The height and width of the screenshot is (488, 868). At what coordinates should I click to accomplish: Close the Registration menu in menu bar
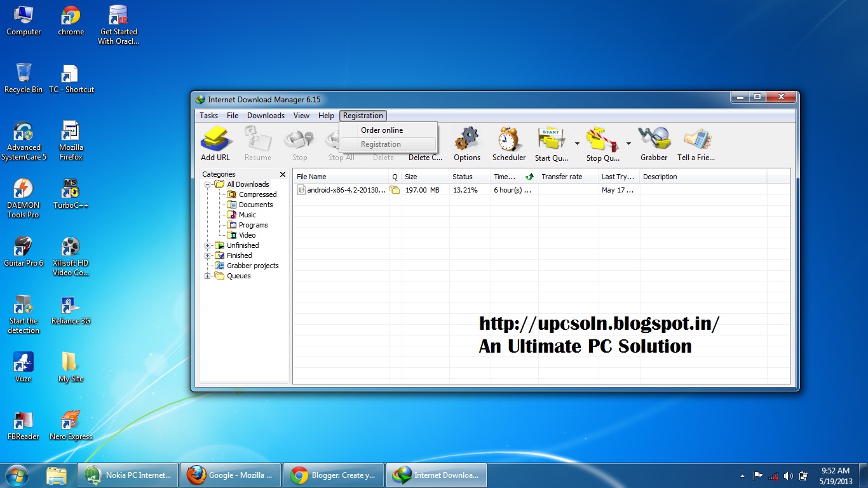click(363, 116)
